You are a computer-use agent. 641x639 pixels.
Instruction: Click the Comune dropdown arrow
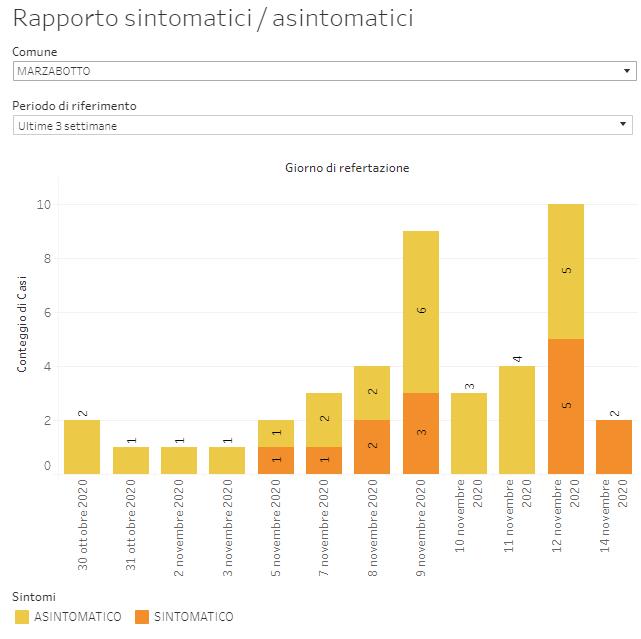[627, 71]
